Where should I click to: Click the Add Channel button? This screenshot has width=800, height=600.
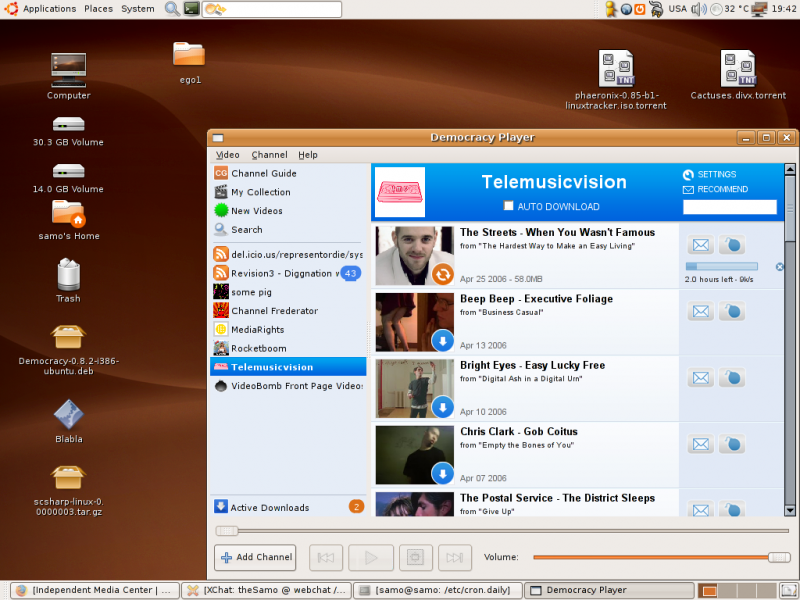point(256,557)
